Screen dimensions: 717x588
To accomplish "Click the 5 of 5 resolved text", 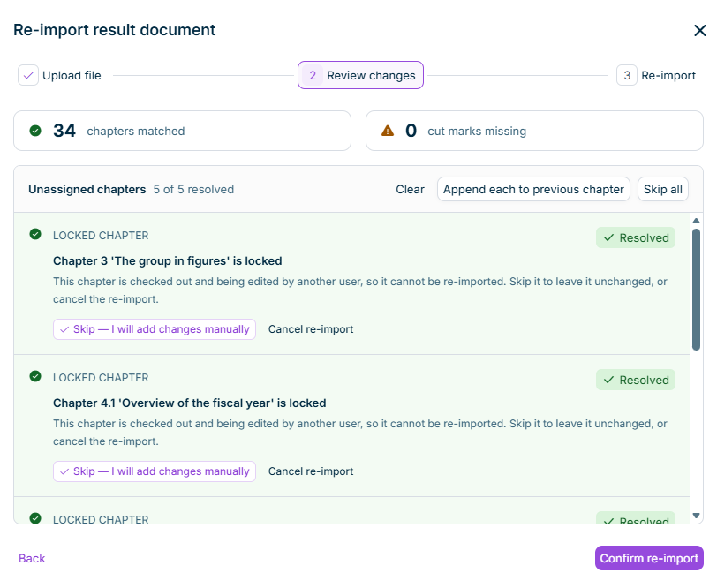I will pyautogui.click(x=193, y=189).
